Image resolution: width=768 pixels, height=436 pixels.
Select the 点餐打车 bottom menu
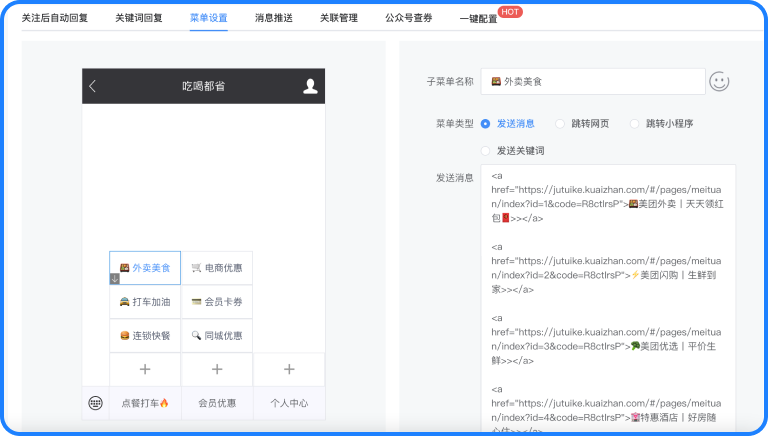[145, 403]
